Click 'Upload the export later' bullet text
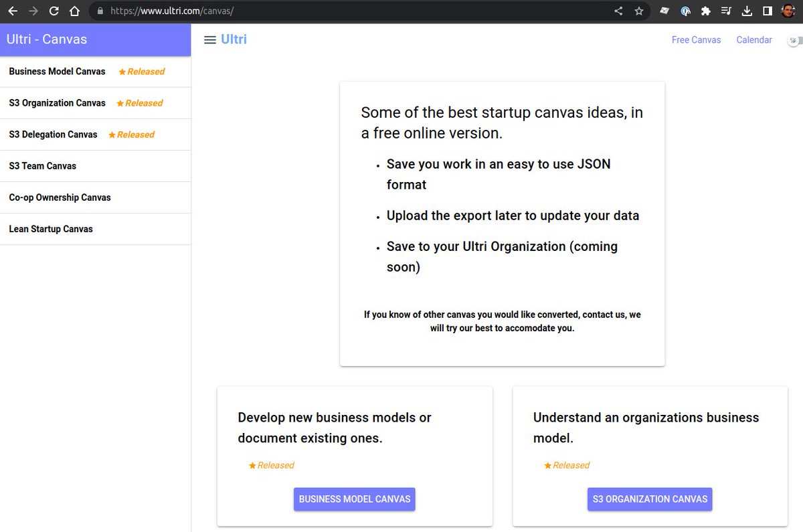Image resolution: width=803 pixels, height=532 pixels. 513,215
